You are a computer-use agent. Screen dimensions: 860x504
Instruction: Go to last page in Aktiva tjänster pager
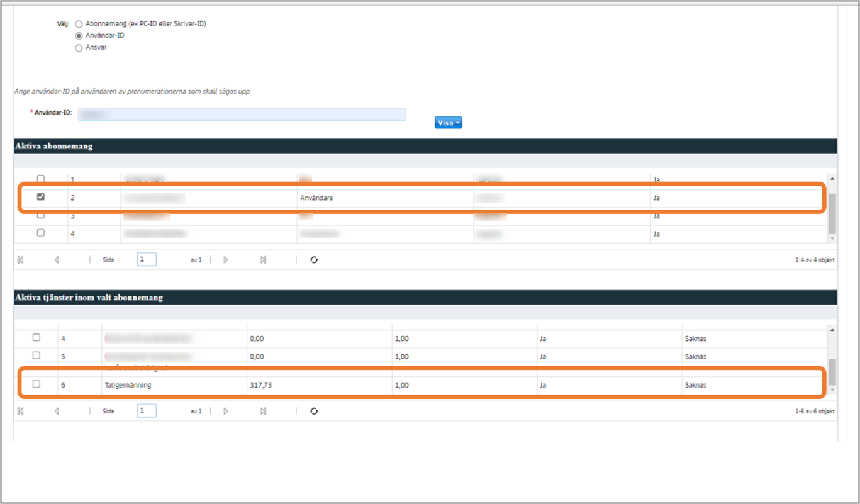(263, 411)
